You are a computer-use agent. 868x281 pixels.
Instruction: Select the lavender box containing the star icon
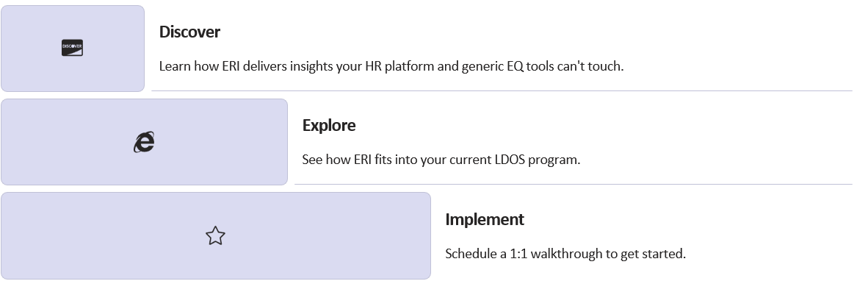point(215,235)
